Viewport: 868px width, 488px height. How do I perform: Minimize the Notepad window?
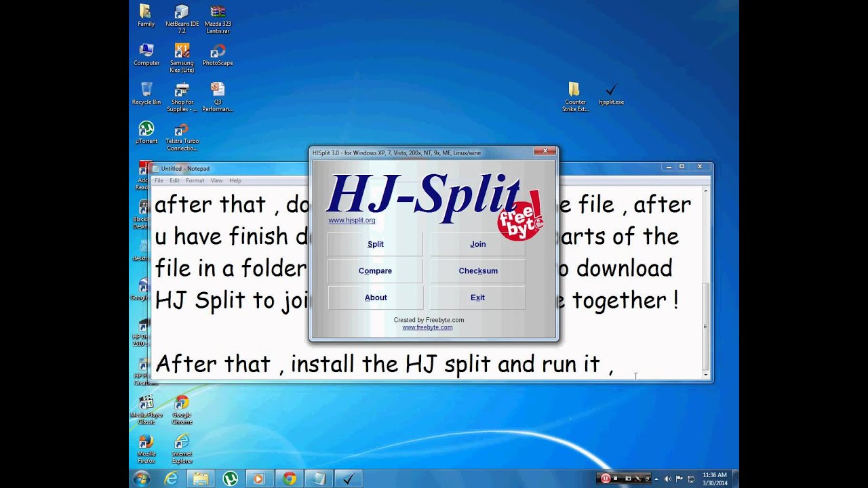click(x=669, y=167)
